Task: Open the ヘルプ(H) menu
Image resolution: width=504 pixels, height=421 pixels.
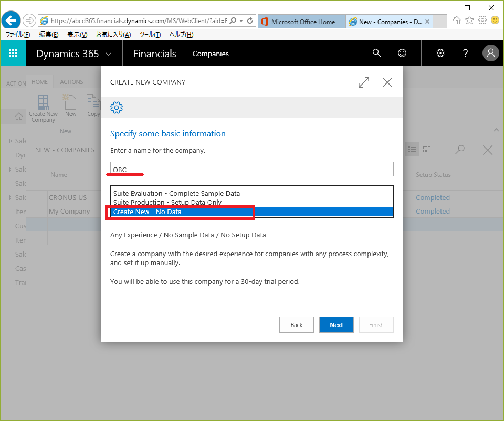Action: point(181,35)
